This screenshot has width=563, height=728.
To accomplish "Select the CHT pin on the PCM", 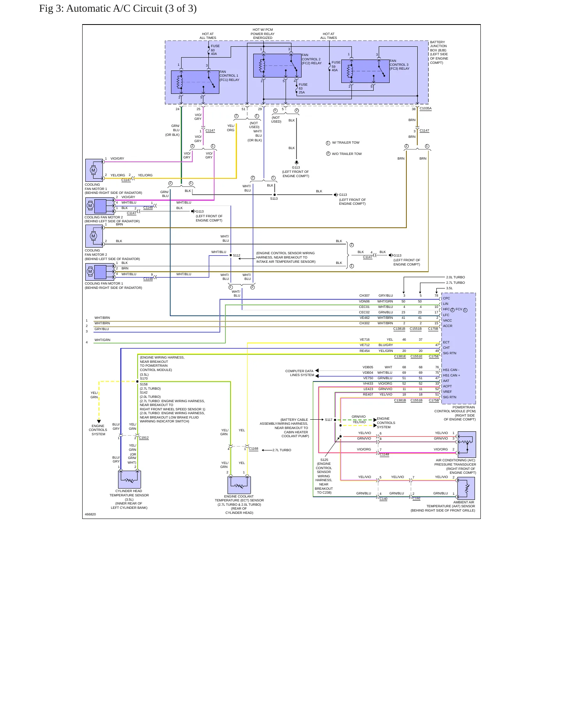I will click(447, 348).
